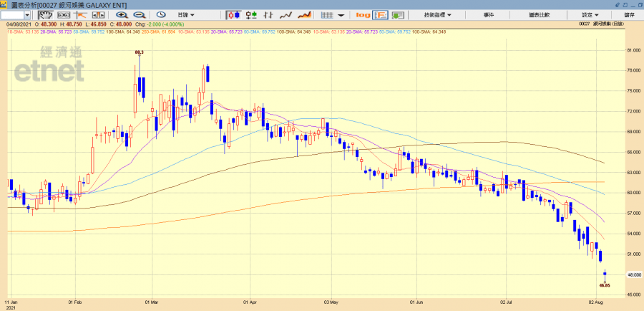
Task: Open the clock time period icon
Action: [160, 14]
